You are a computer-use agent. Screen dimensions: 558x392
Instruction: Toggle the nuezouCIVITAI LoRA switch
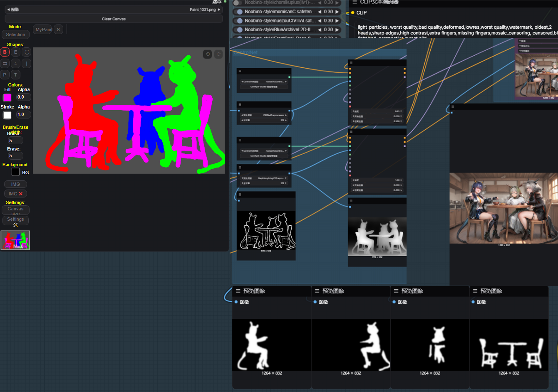(238, 21)
